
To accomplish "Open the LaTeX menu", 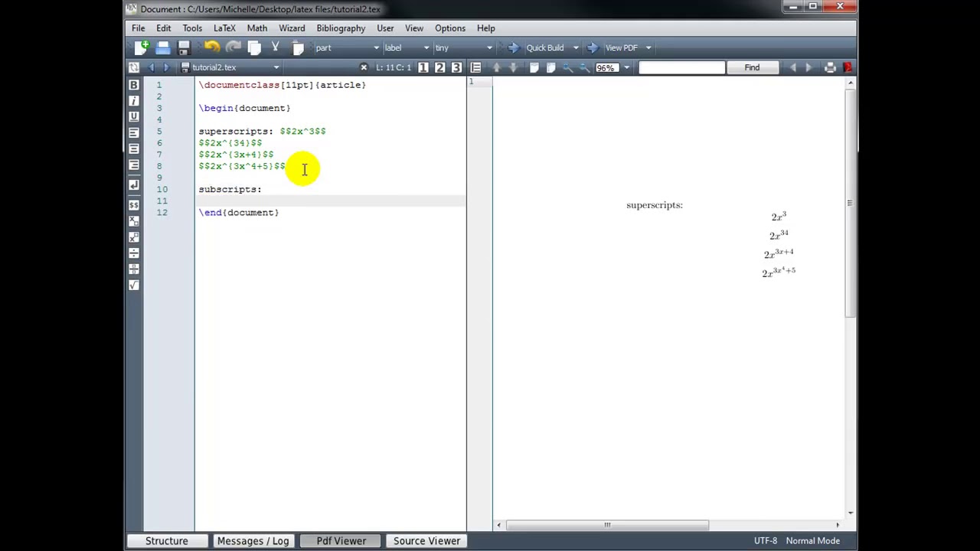I will click(224, 28).
